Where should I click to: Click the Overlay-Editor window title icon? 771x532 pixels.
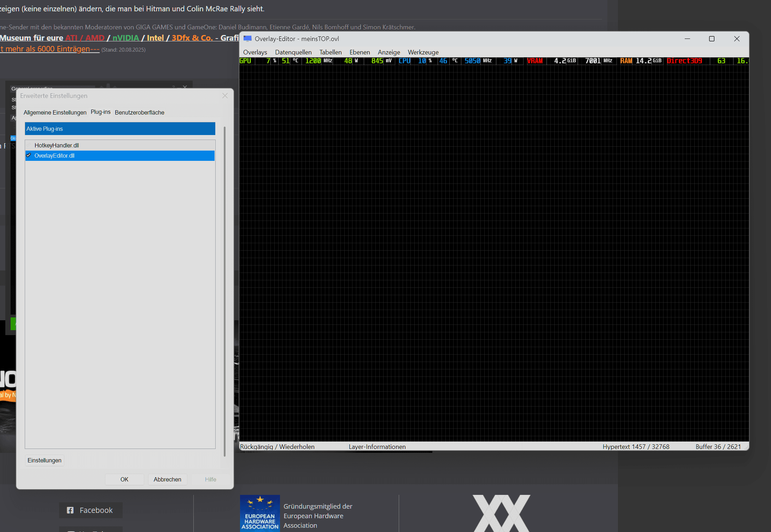tap(247, 39)
